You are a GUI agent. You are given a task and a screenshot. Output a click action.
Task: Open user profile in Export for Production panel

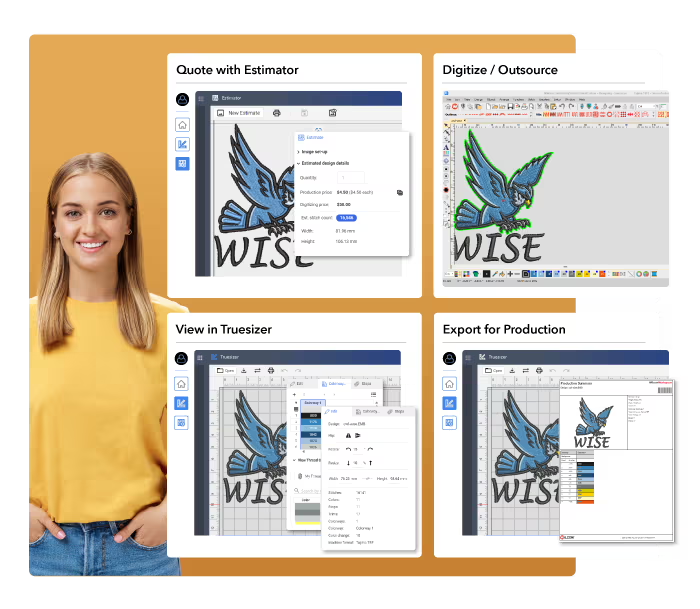pyautogui.click(x=449, y=359)
